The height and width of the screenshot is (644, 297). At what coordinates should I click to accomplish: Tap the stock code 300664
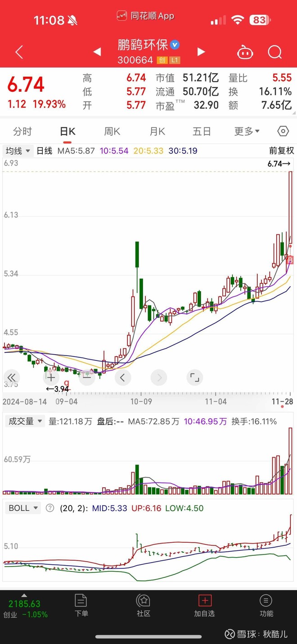[135, 60]
